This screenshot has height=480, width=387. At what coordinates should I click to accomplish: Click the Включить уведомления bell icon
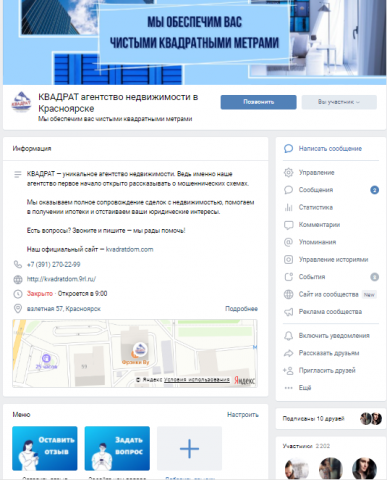tap(288, 336)
